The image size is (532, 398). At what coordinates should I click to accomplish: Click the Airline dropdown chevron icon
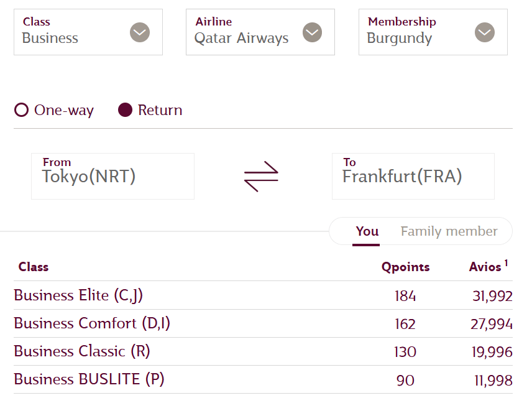click(x=312, y=32)
